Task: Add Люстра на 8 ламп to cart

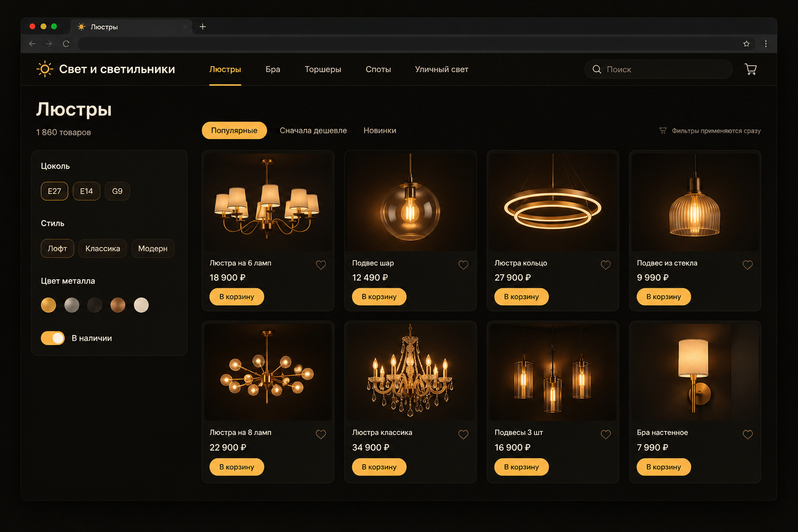Action: [237, 467]
